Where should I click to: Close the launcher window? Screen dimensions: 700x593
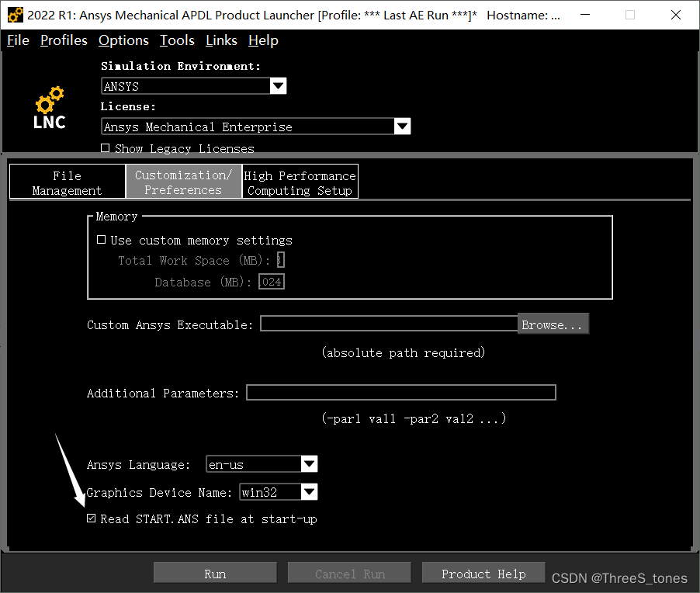click(676, 15)
